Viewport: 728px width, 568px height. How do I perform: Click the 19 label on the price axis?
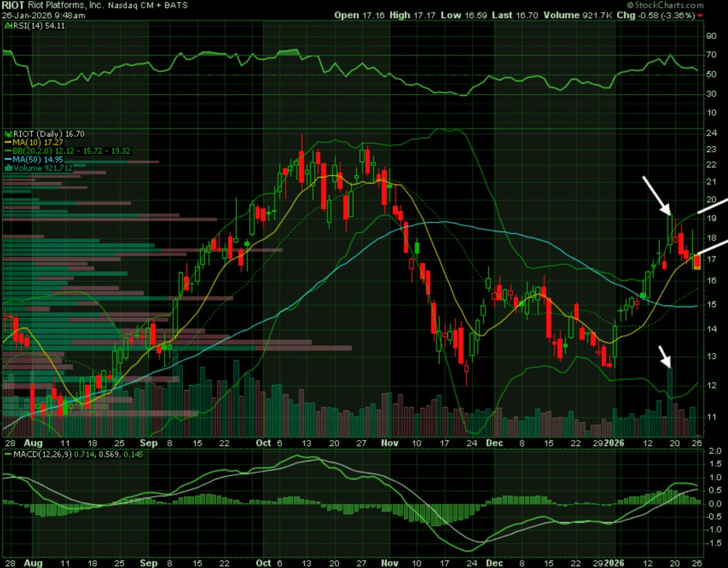(x=711, y=218)
